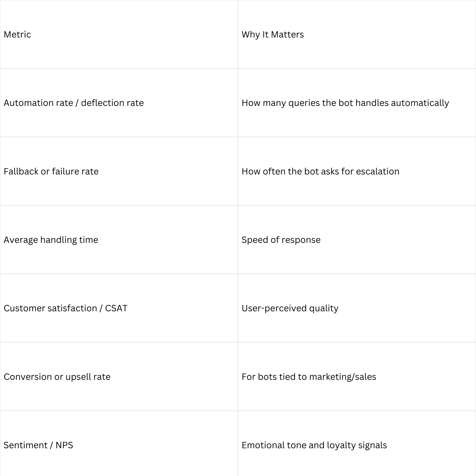Click the "Automation rate / deflection rate" cell

[74, 103]
